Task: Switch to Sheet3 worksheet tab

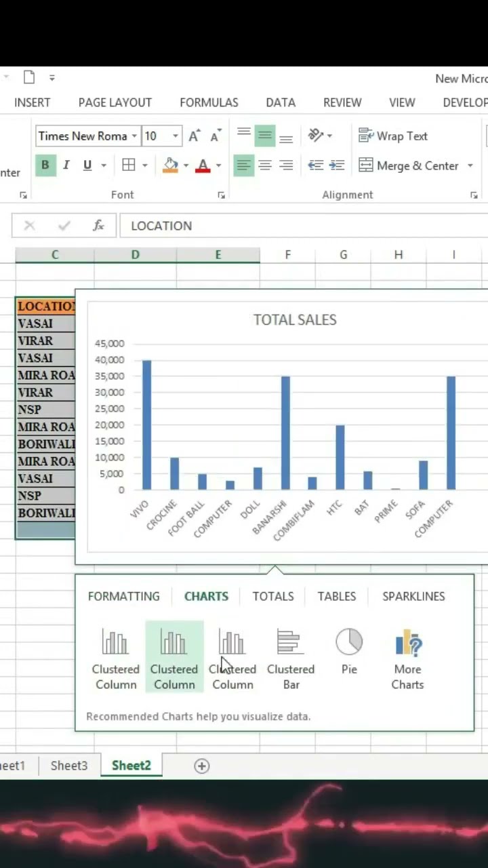Action: [x=69, y=766]
